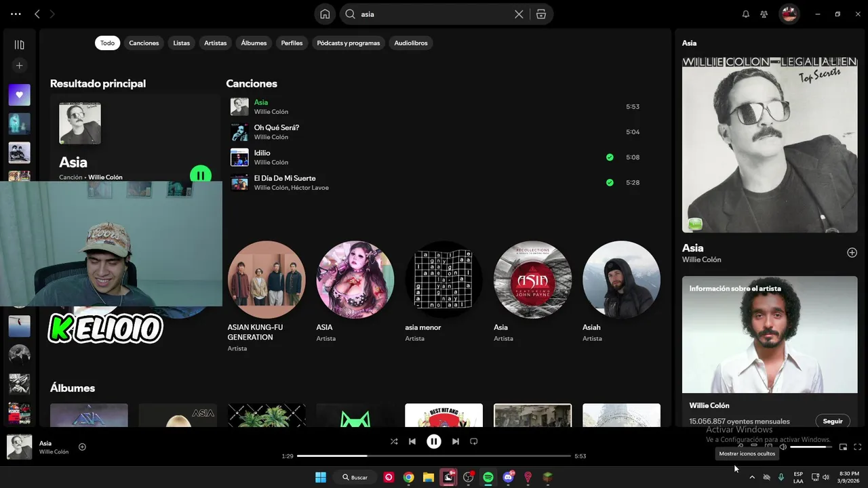Filter results by Perfiles
Image resolution: width=868 pixels, height=488 pixels.
292,43
